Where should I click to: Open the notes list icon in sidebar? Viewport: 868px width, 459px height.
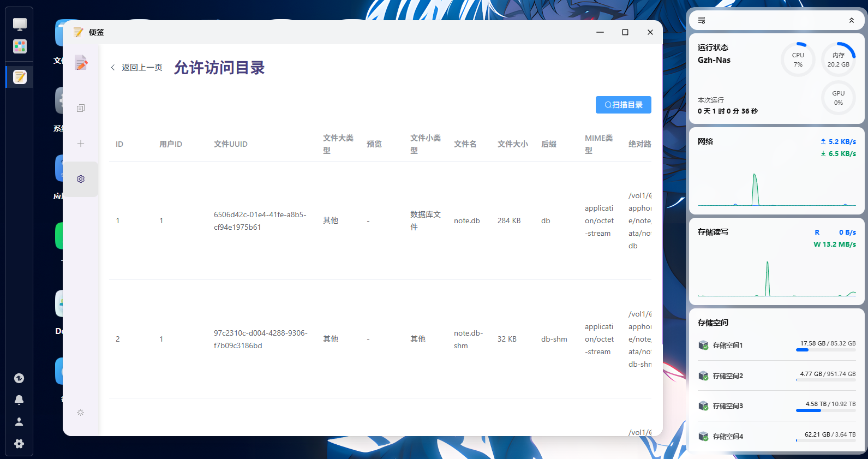pos(81,108)
